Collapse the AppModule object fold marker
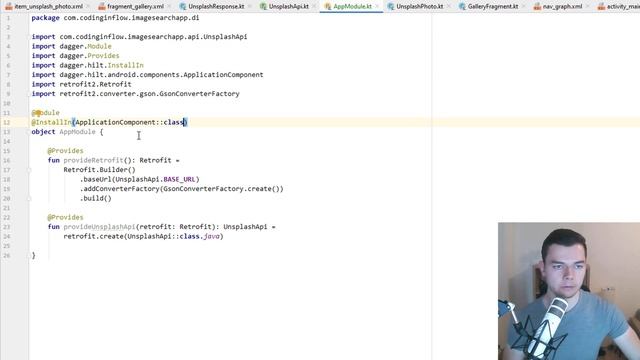Image resolution: width=640 pixels, height=360 pixels. tap(29, 132)
